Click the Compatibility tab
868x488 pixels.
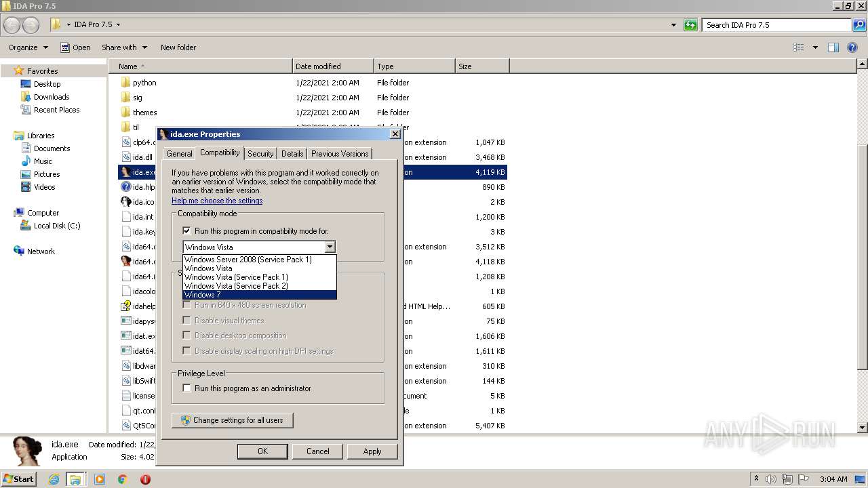point(220,152)
